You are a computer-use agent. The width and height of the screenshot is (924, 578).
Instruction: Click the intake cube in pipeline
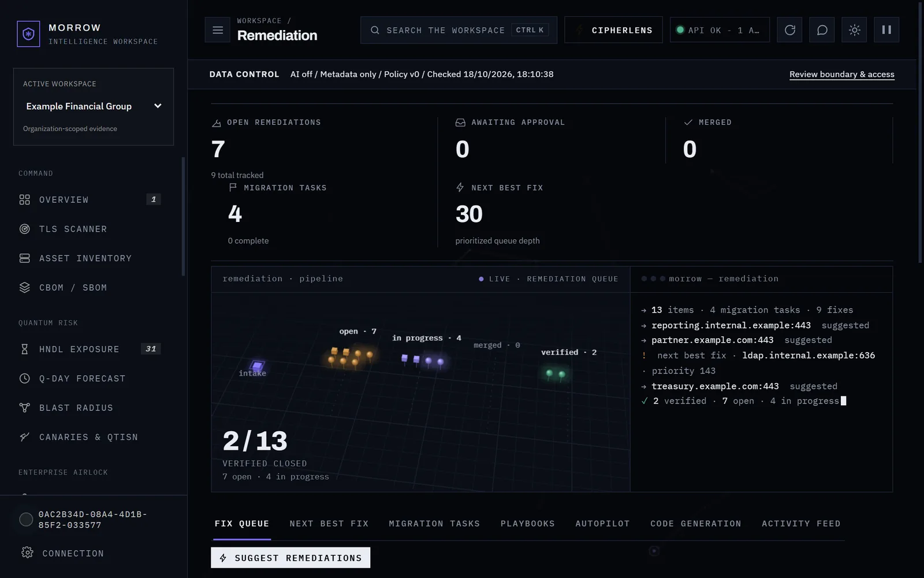pyautogui.click(x=257, y=366)
